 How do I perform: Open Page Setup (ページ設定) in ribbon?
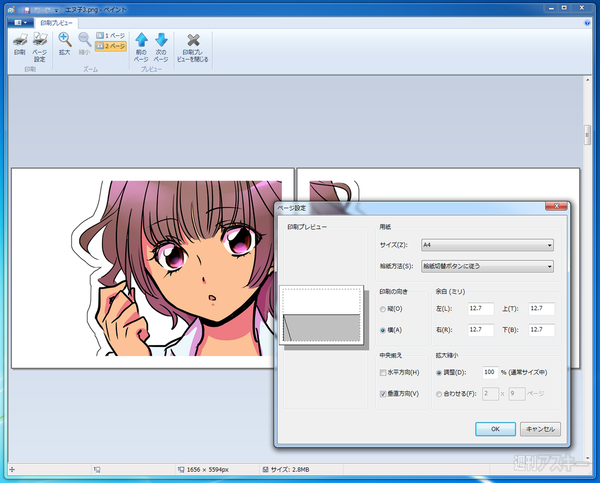coord(39,47)
